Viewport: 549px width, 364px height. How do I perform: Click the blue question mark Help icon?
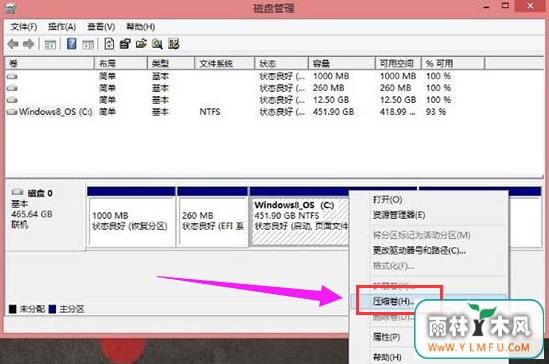(71, 44)
